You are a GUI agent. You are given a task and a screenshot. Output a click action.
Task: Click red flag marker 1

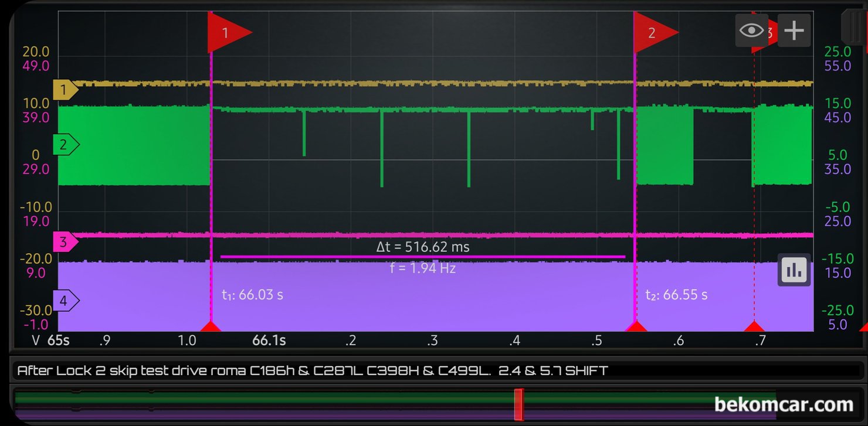pyautogui.click(x=230, y=33)
